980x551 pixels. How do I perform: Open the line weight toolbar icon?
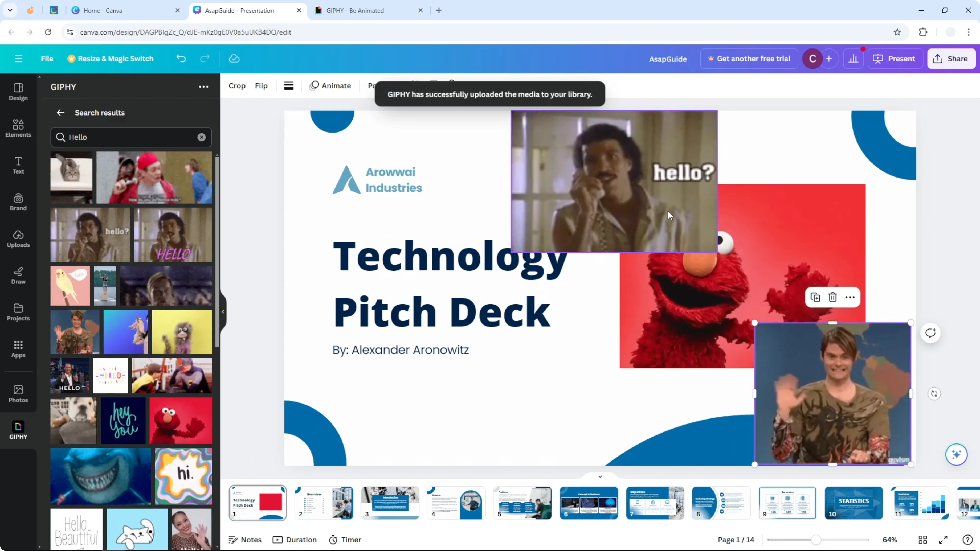[289, 85]
